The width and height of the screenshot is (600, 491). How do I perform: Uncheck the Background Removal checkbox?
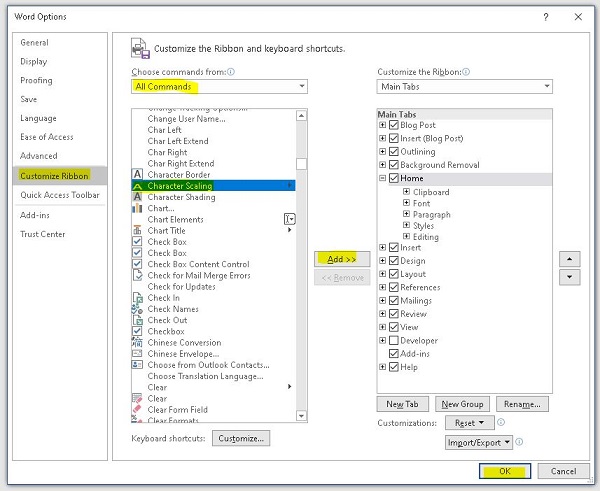point(394,165)
